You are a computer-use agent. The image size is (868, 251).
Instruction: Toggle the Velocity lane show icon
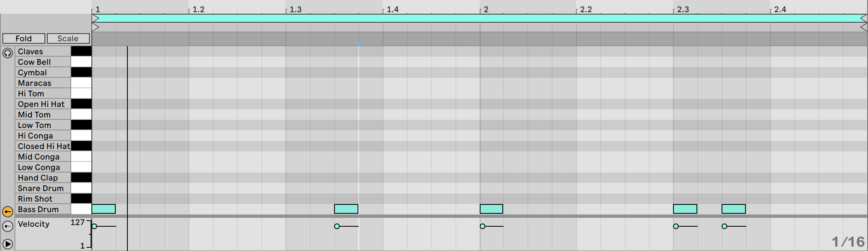8,226
